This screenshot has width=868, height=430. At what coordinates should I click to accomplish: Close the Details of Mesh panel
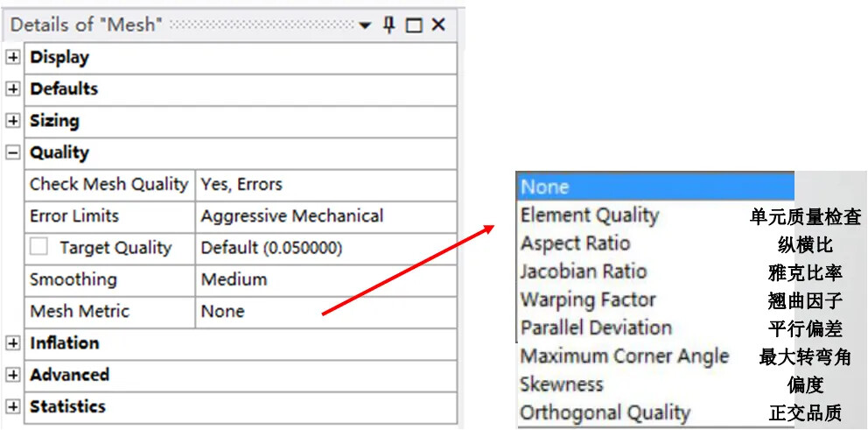point(438,25)
